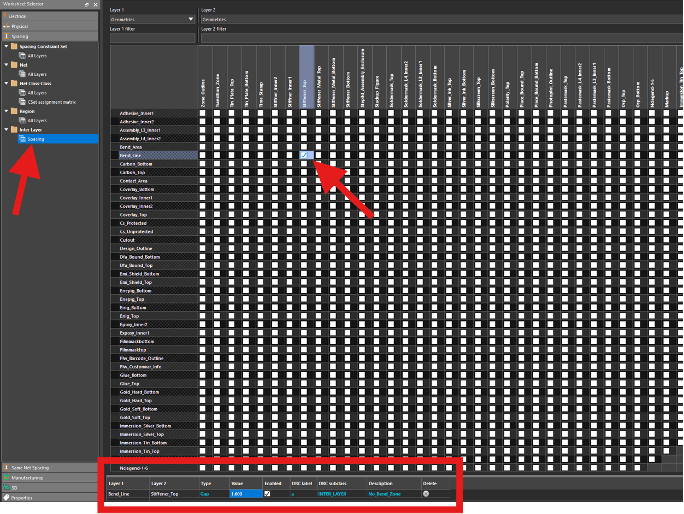The width and height of the screenshot is (684, 514).
Task: Select the Spacing worksheet under Inter Layer
Action: click(58, 139)
